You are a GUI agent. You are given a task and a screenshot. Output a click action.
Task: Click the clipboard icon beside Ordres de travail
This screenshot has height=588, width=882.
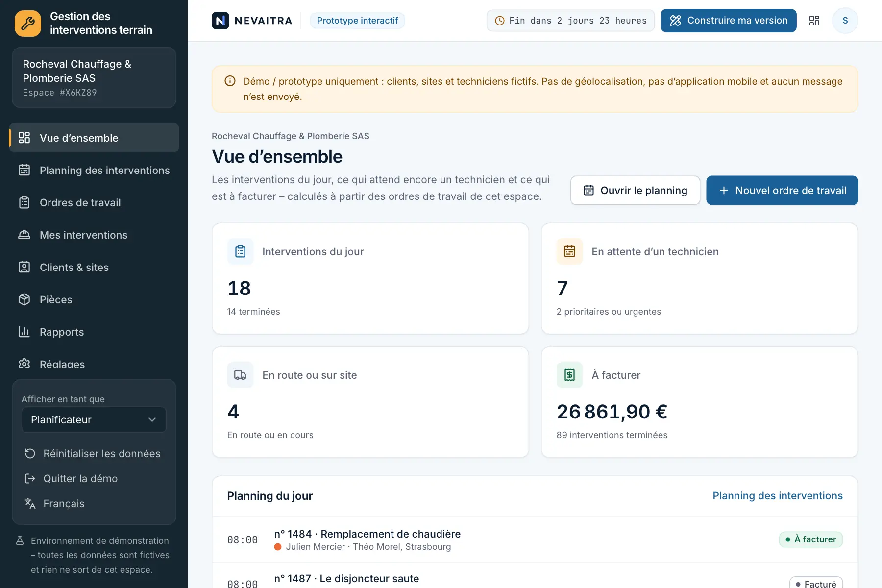point(24,202)
